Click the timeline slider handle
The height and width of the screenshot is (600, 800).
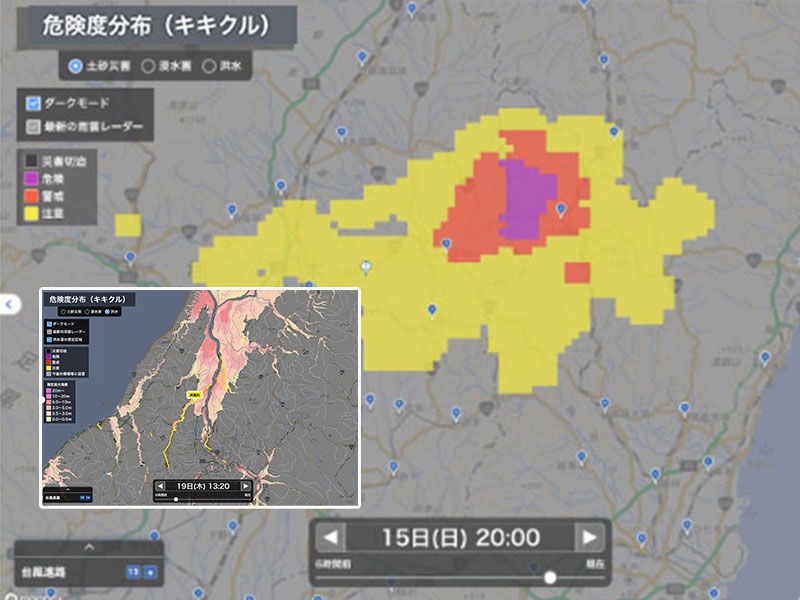click(x=549, y=577)
